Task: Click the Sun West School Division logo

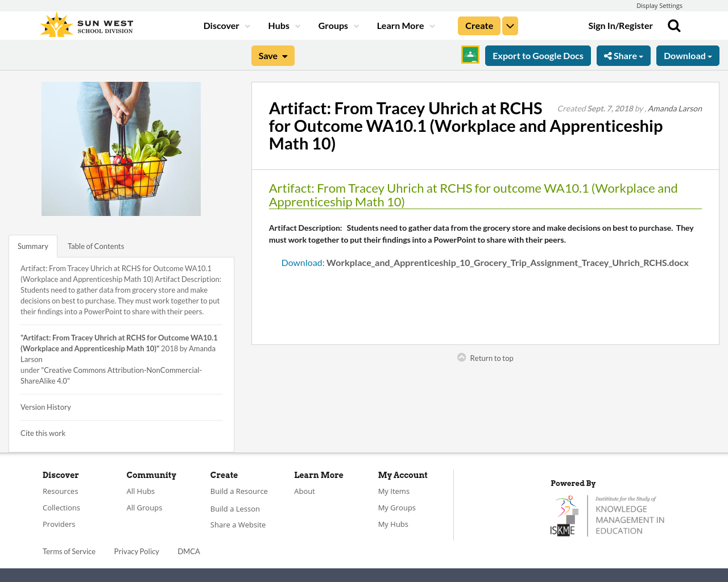Action: (86, 26)
